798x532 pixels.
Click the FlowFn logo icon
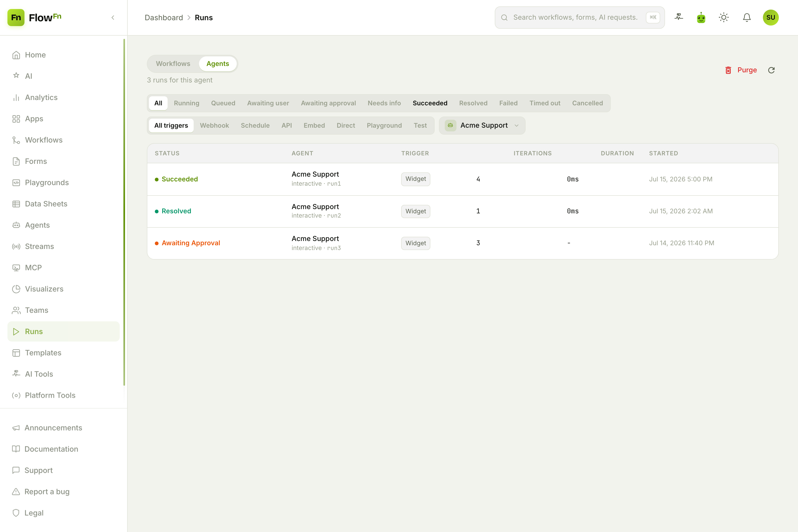16,18
